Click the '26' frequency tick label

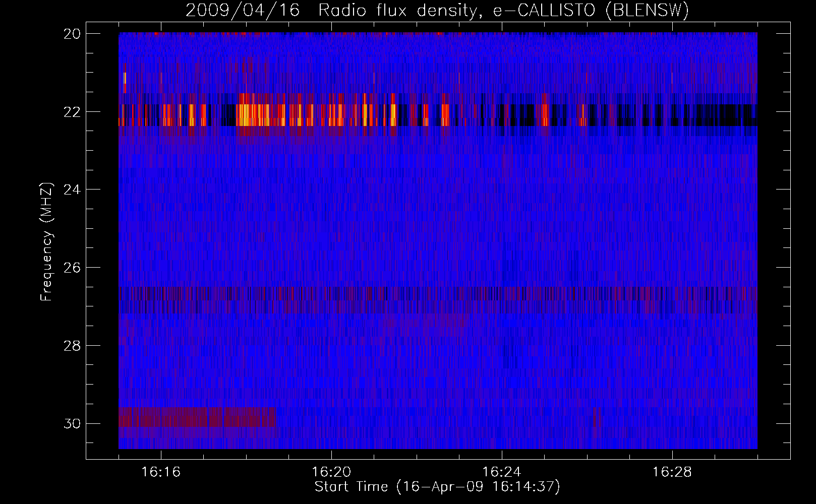click(x=72, y=268)
